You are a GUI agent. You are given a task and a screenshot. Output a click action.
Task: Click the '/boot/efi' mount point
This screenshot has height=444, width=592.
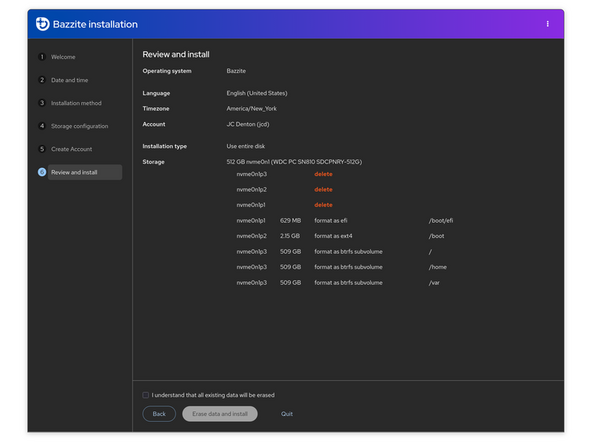click(441, 220)
